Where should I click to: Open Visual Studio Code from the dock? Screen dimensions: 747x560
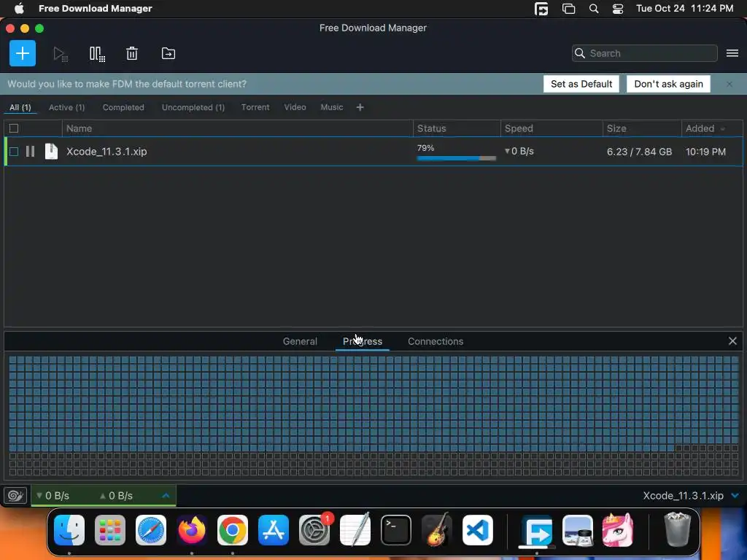click(478, 530)
